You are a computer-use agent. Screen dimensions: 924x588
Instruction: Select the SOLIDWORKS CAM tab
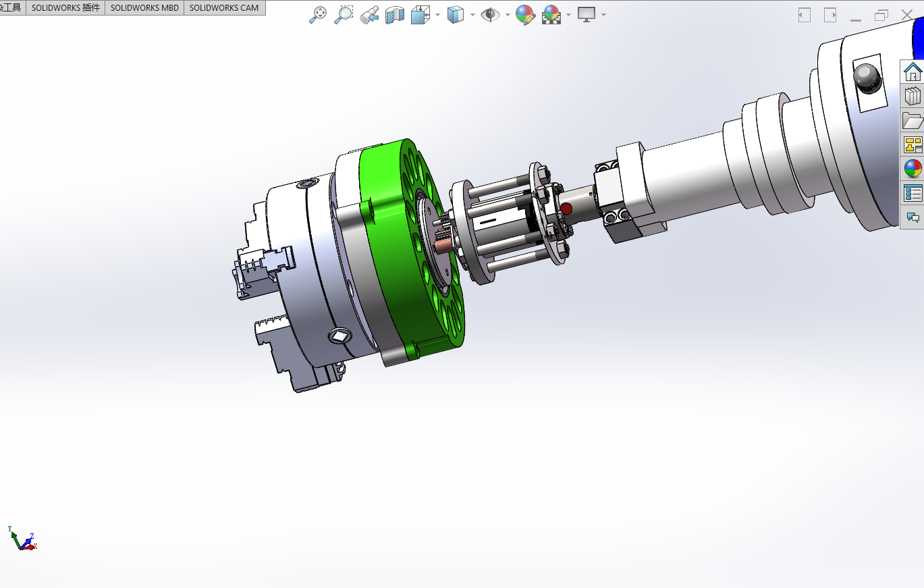(224, 8)
